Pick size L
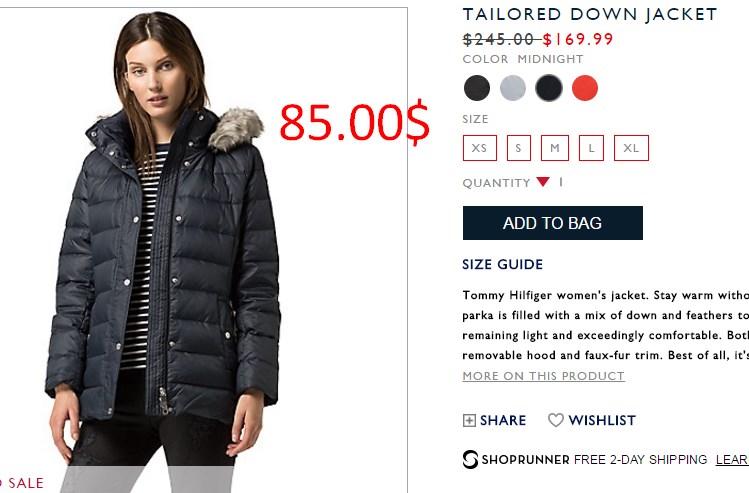This screenshot has width=749, height=493. [x=591, y=148]
